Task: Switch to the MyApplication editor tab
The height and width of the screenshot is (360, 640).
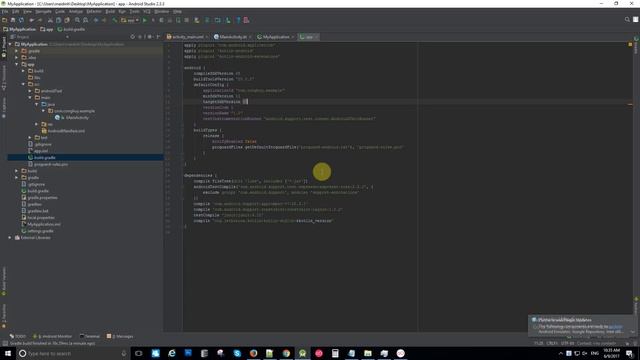Action: point(276,37)
